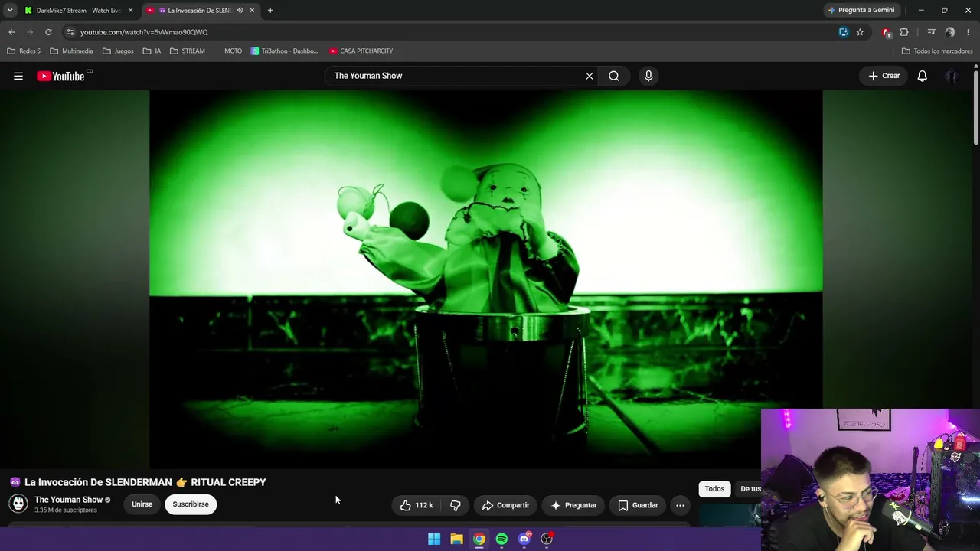
Task: Open Spotify from the taskbar
Action: pyautogui.click(x=501, y=539)
